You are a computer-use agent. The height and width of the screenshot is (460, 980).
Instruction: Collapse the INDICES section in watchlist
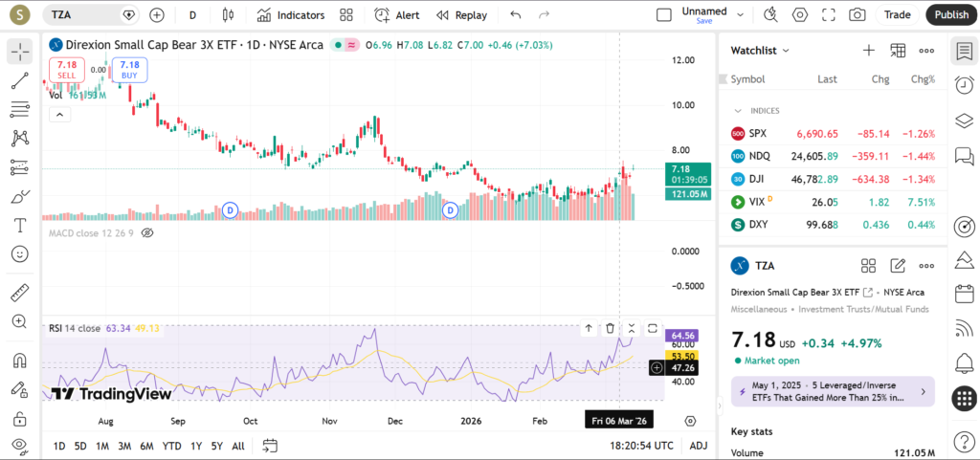coord(738,111)
